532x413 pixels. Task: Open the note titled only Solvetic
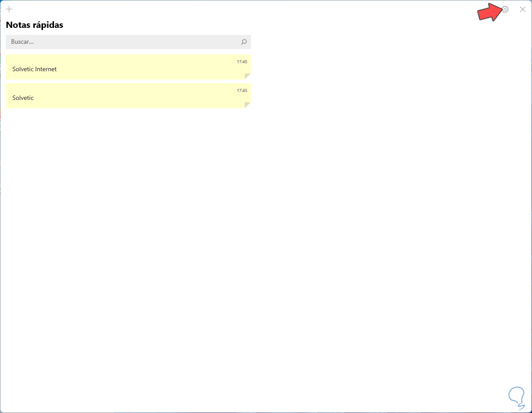tap(128, 96)
